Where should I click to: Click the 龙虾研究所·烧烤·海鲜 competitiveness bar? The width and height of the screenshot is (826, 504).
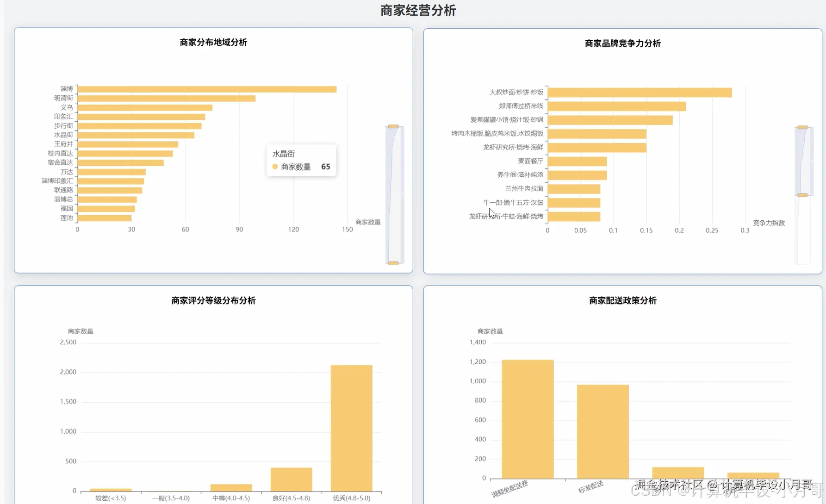[x=597, y=148]
